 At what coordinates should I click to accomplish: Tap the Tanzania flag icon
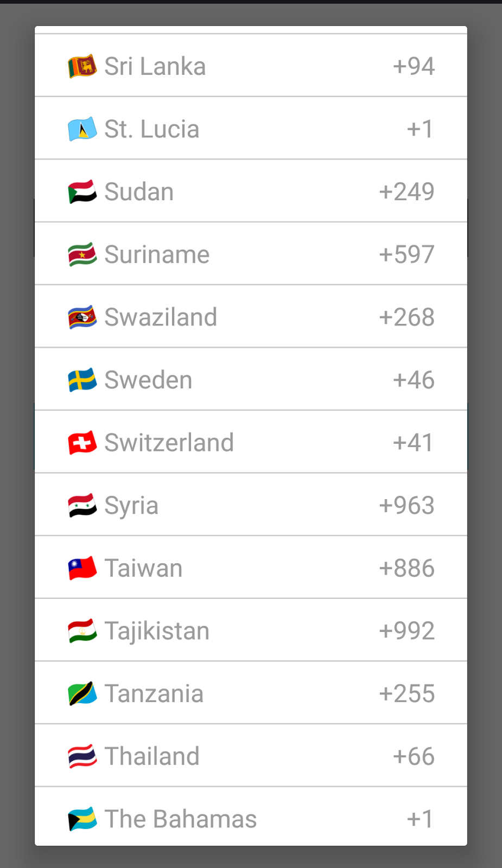[x=82, y=693]
